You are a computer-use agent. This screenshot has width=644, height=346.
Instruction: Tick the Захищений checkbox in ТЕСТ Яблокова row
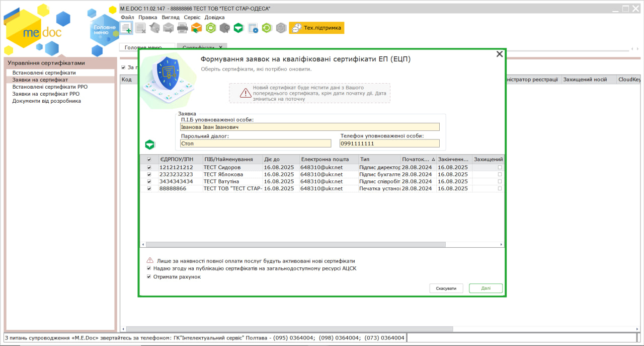pyautogui.click(x=500, y=174)
